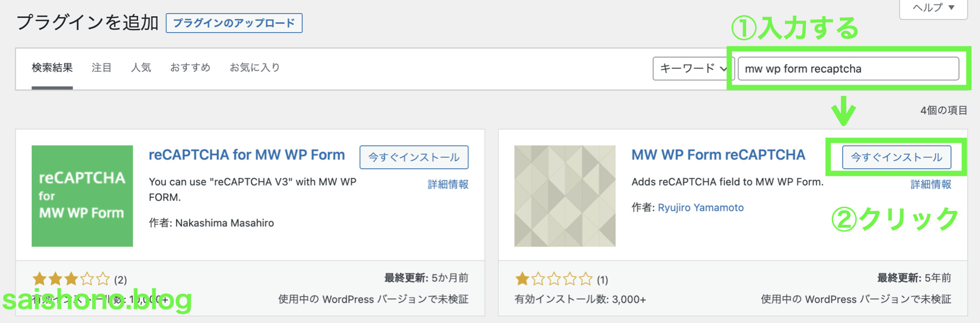
Task: Open the おすすめ tab
Action: click(x=190, y=67)
